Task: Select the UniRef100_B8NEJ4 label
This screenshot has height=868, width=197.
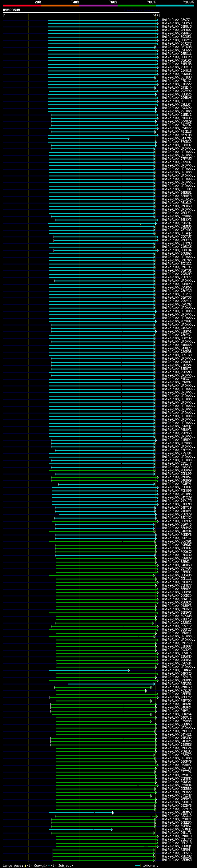Action: (x=177, y=599)
